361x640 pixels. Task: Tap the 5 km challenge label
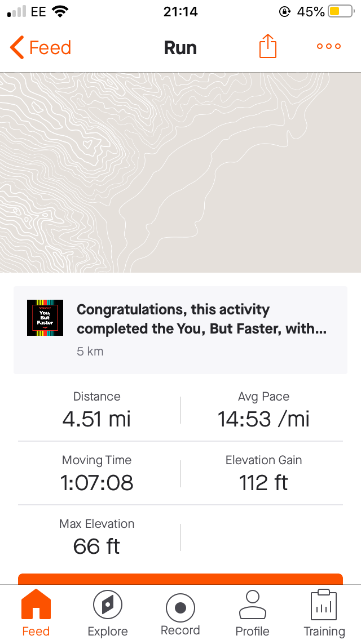pos(90,351)
